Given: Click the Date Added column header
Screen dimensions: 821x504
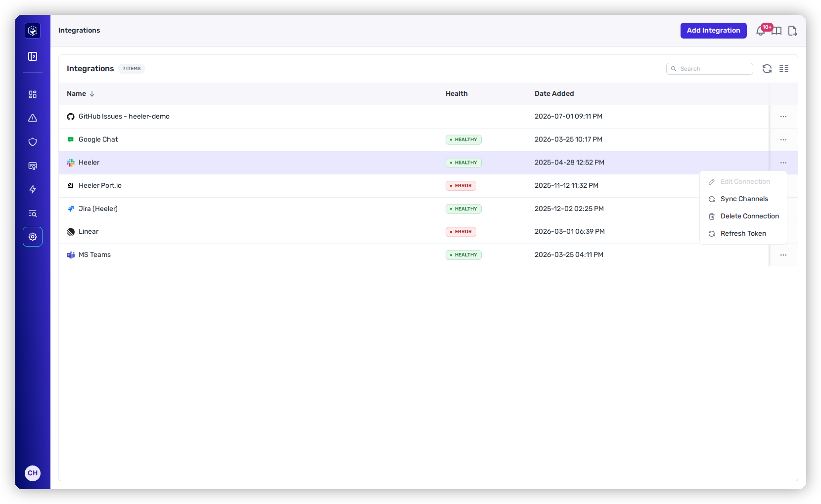Looking at the screenshot, I should click(554, 93).
